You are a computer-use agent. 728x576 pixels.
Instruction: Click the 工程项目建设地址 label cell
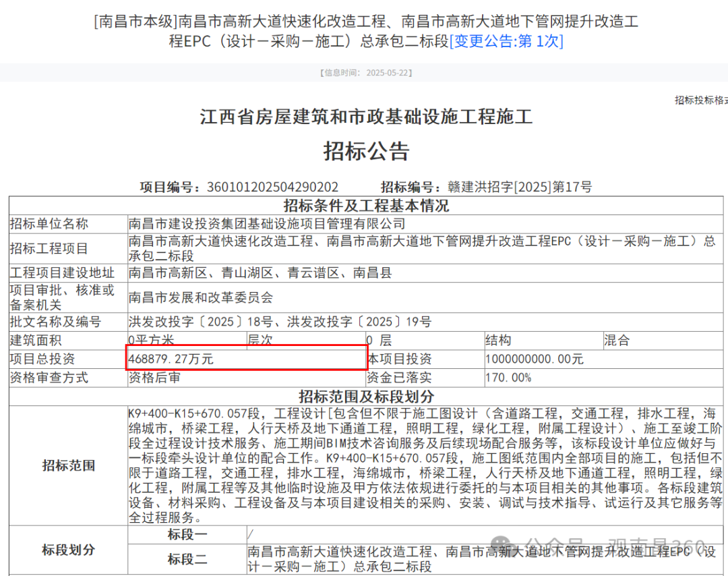click(x=62, y=273)
